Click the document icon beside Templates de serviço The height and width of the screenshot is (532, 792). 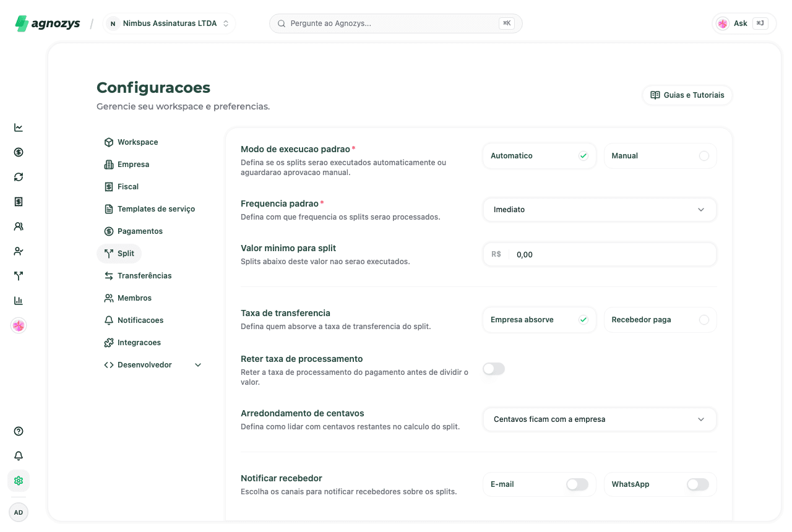(109, 209)
